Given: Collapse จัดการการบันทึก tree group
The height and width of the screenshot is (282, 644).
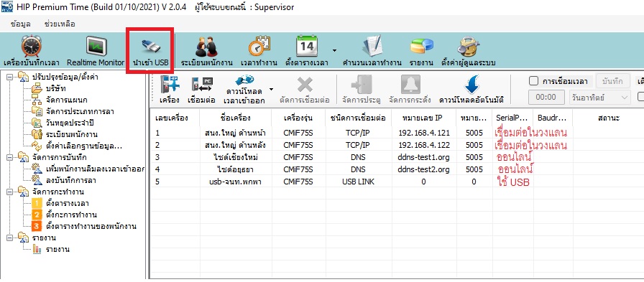Looking at the screenshot, I should (x=9, y=157).
